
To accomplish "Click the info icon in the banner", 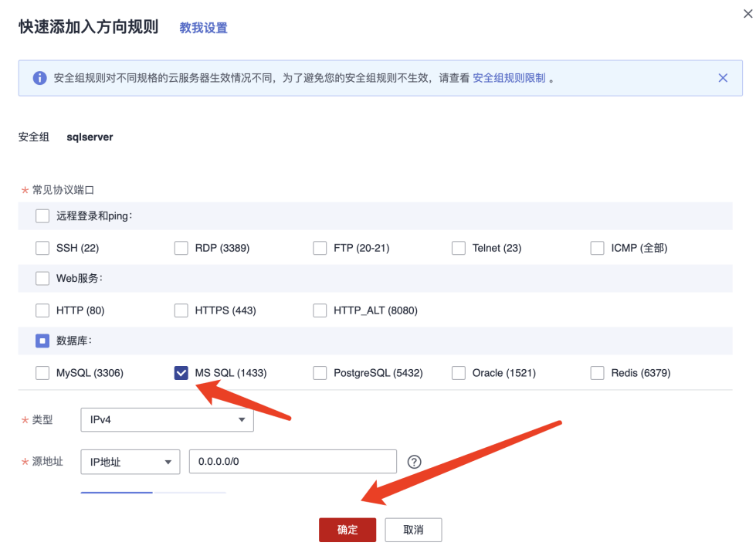I will pyautogui.click(x=39, y=78).
